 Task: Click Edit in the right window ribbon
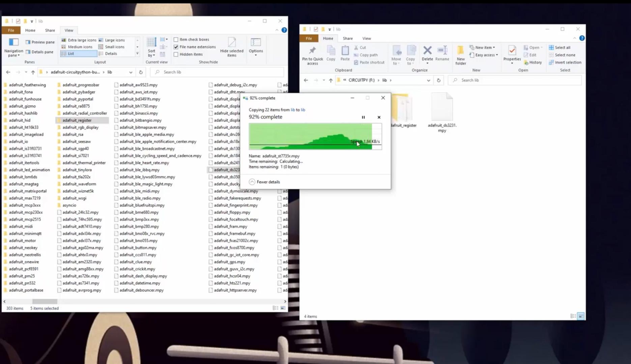pos(530,55)
